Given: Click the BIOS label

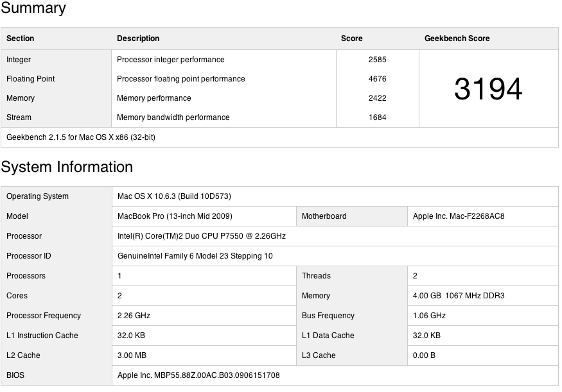Looking at the screenshot, I should tap(15, 375).
